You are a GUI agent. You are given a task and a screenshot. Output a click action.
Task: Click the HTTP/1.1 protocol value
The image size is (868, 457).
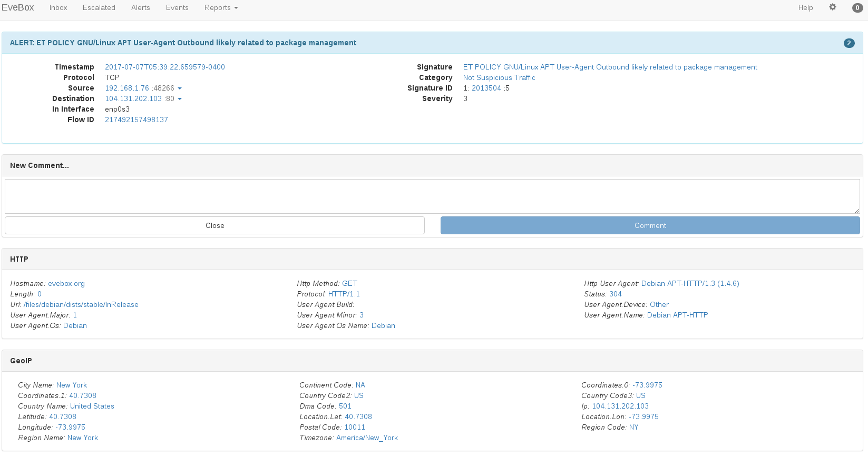click(x=344, y=294)
